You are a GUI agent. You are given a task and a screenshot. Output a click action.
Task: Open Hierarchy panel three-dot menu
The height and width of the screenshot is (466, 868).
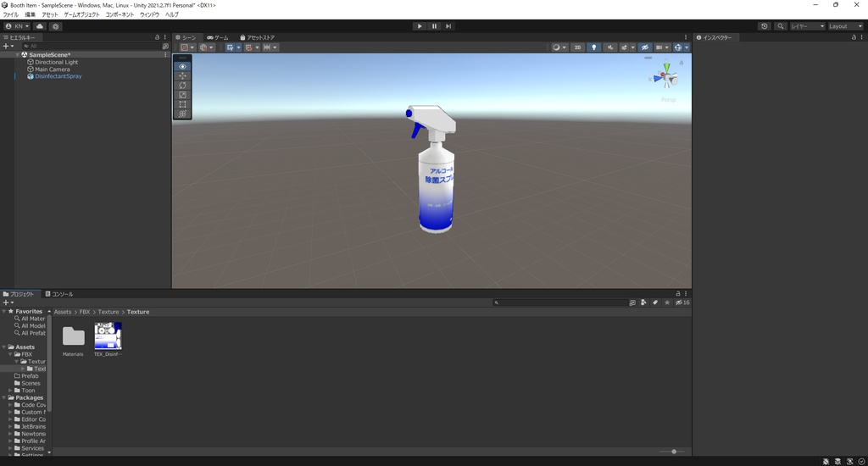[165, 37]
